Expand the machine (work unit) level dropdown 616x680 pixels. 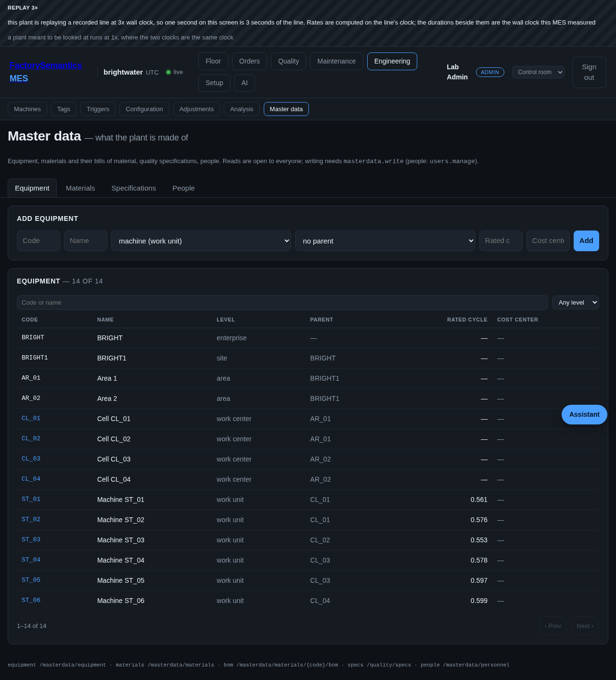(x=201, y=241)
